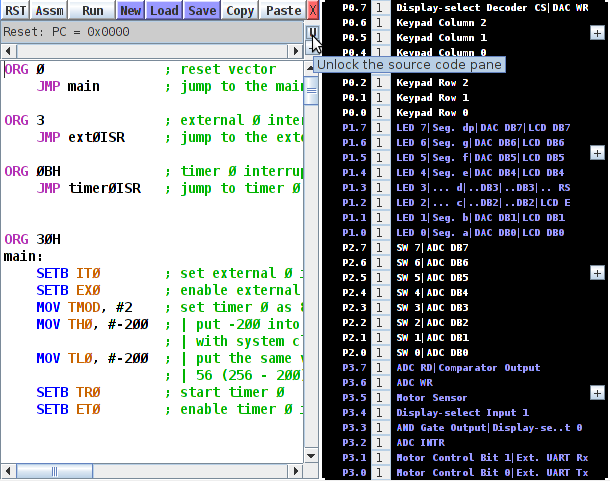Expand the plus button beside ADC WR row
610x481 pixels.
click(x=597, y=393)
